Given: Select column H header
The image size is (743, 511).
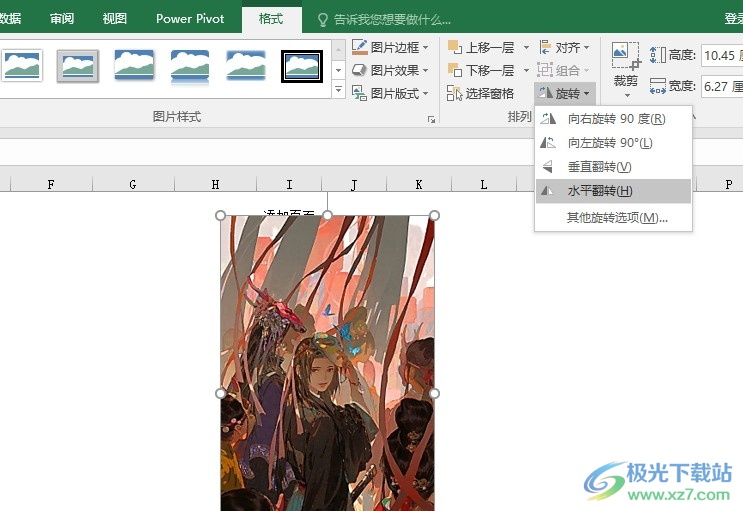Looking at the screenshot, I should coord(215,184).
